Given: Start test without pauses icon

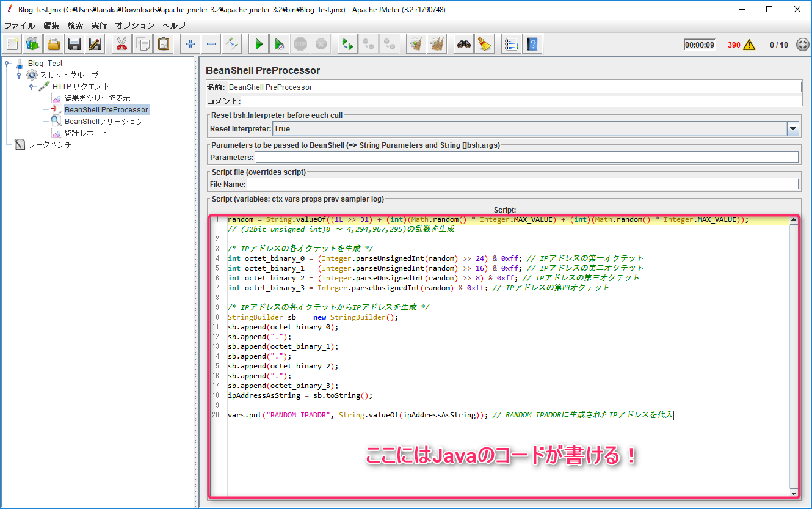Looking at the screenshot, I should [279, 44].
